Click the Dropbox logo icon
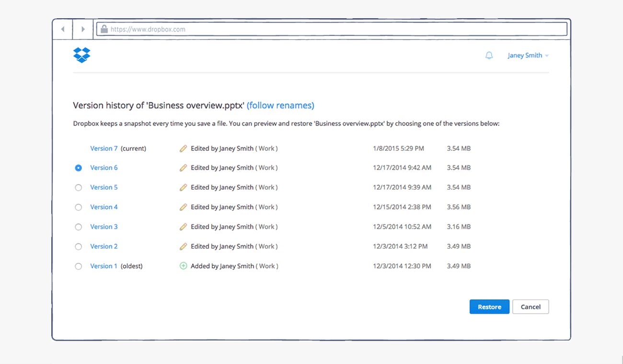623x364 pixels. [82, 55]
